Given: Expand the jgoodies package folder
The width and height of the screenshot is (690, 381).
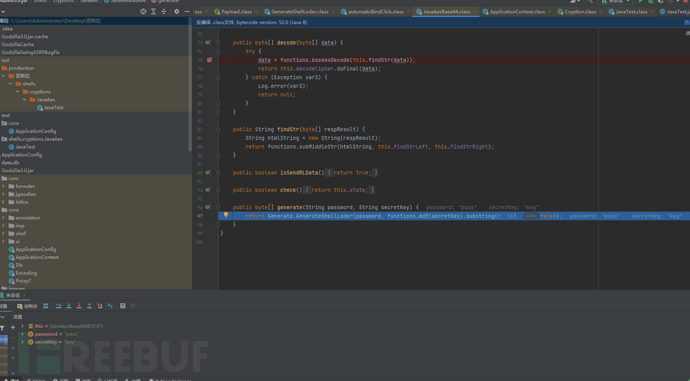Looking at the screenshot, I should [4, 194].
